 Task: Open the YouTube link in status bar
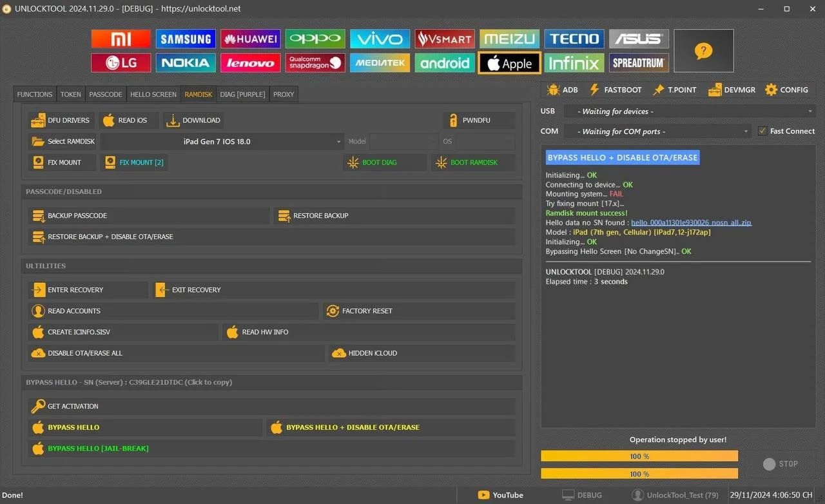pyautogui.click(x=501, y=495)
